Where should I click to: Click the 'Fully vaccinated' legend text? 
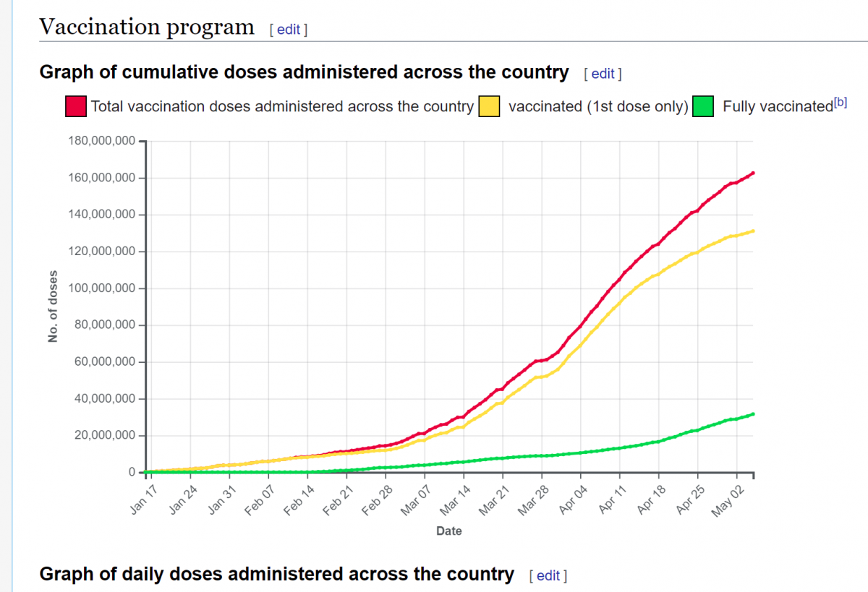pos(777,107)
